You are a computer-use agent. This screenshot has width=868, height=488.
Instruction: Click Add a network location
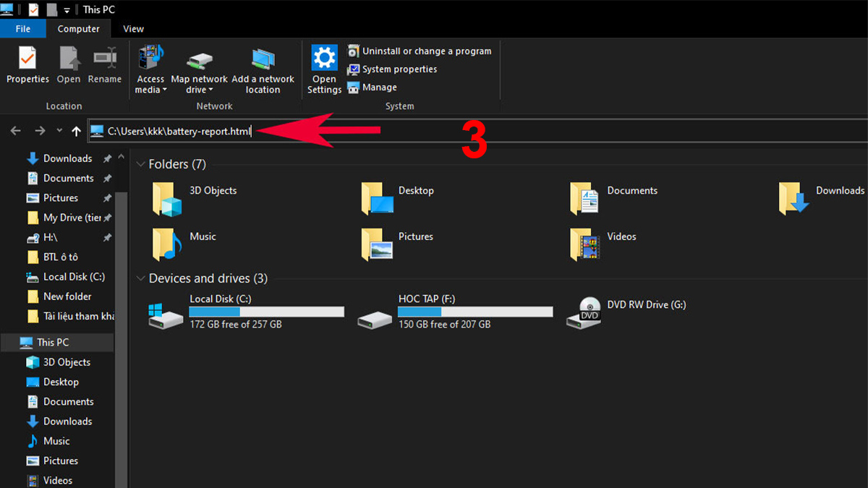click(x=263, y=70)
